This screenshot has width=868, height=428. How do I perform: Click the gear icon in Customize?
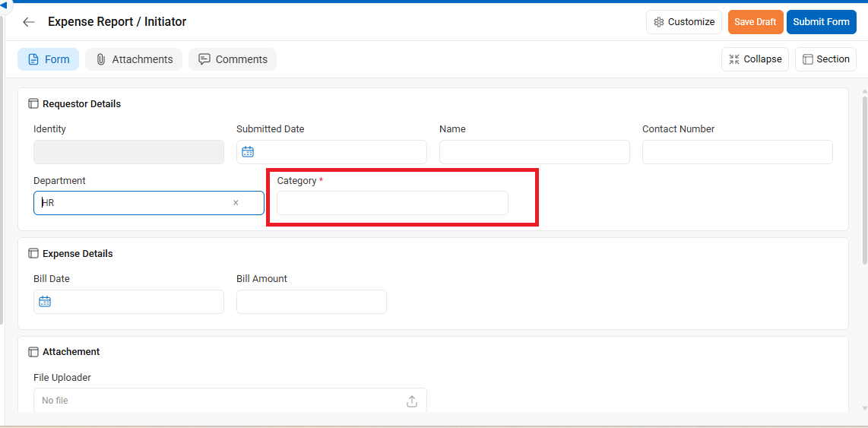tap(659, 22)
